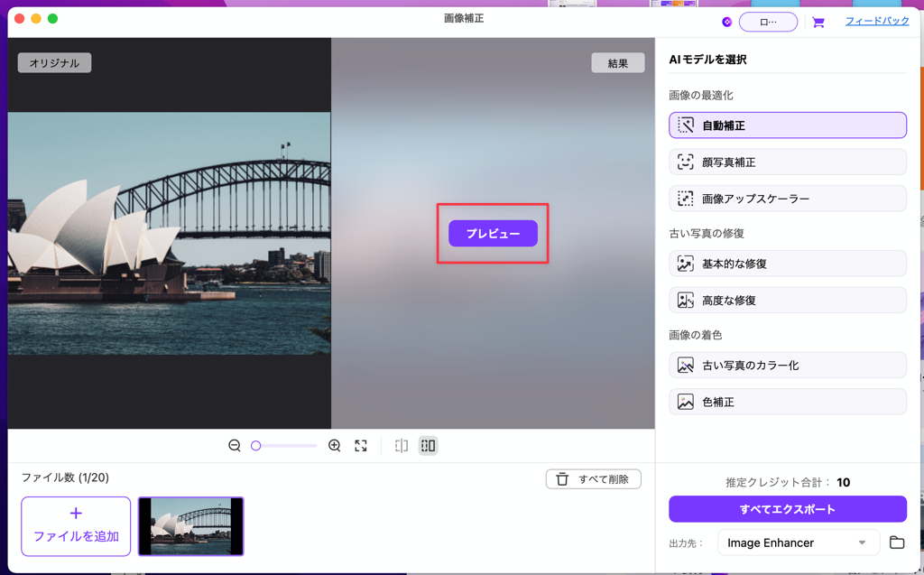Click the plus icon to add files

click(76, 514)
